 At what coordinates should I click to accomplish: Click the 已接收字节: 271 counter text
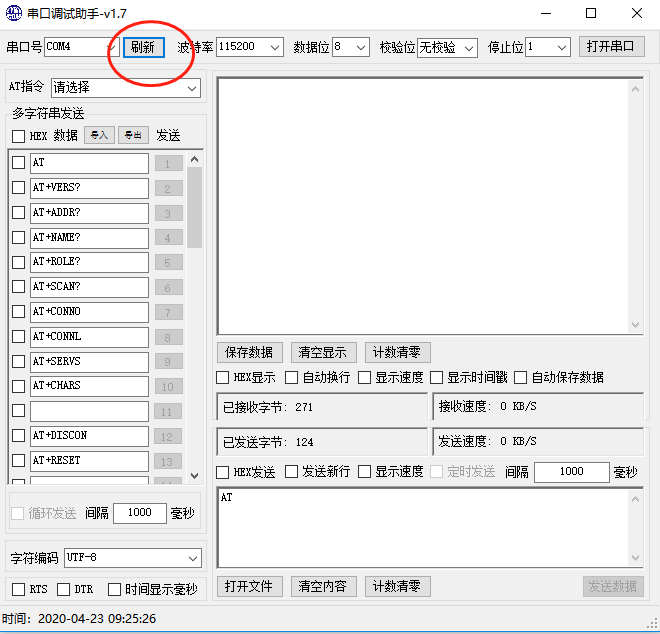click(268, 408)
